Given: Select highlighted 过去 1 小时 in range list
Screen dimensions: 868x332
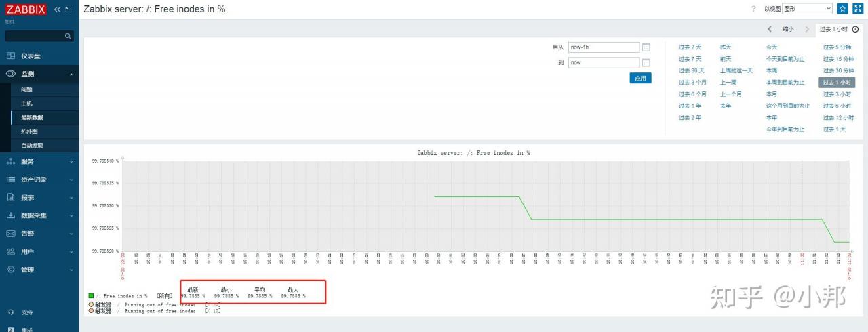Looking at the screenshot, I should click(837, 83).
